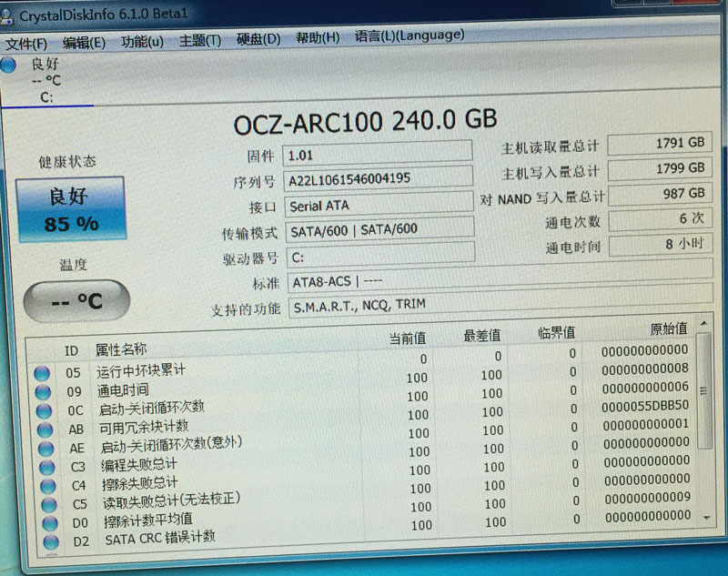This screenshot has width=728, height=576.
Task: Open the 语言(L)(Language) menu
Action: point(409,35)
